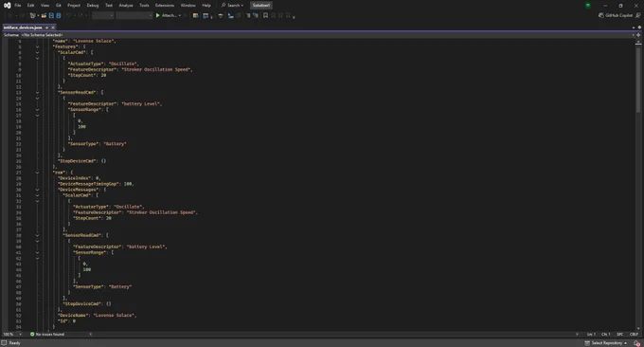Click the toolbar icon right of window layout
The height and width of the screenshot is (347, 644).
click(x=221, y=15)
